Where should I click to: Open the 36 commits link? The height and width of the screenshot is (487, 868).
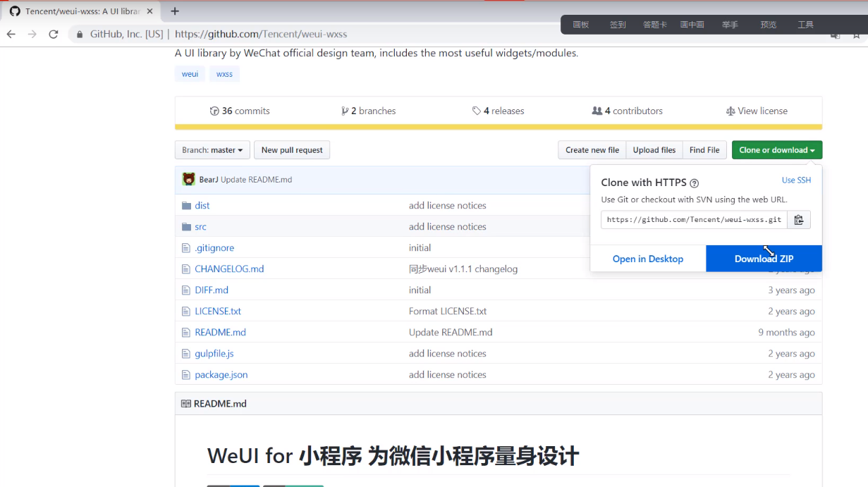[x=240, y=111]
